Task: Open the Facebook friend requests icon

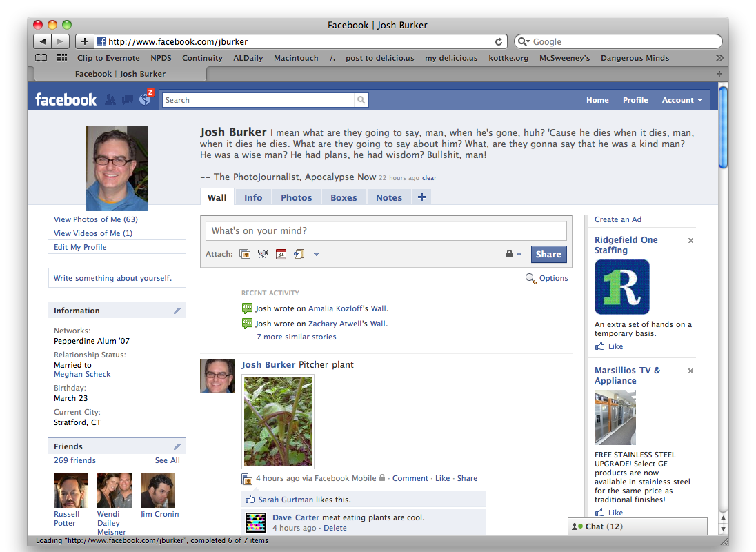Action: coord(110,100)
